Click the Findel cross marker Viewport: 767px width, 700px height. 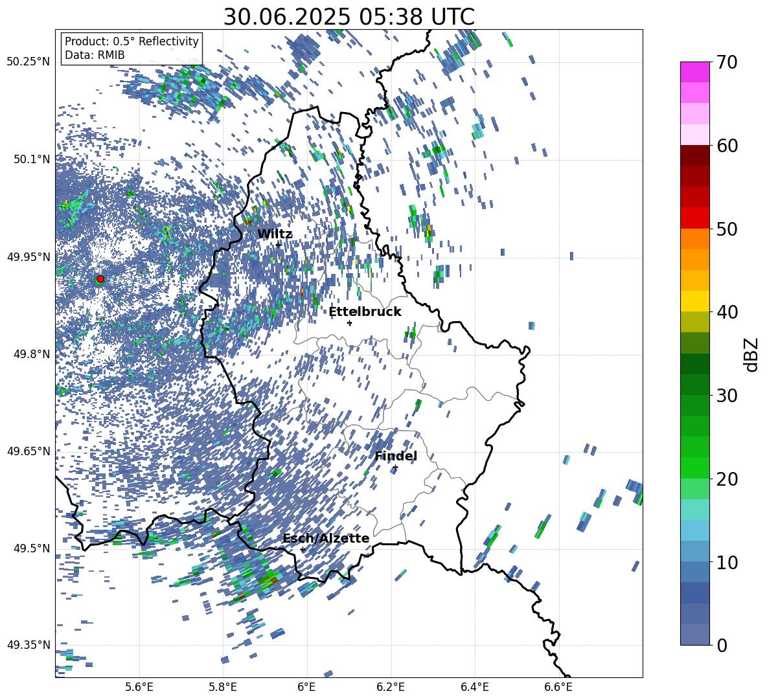click(395, 468)
